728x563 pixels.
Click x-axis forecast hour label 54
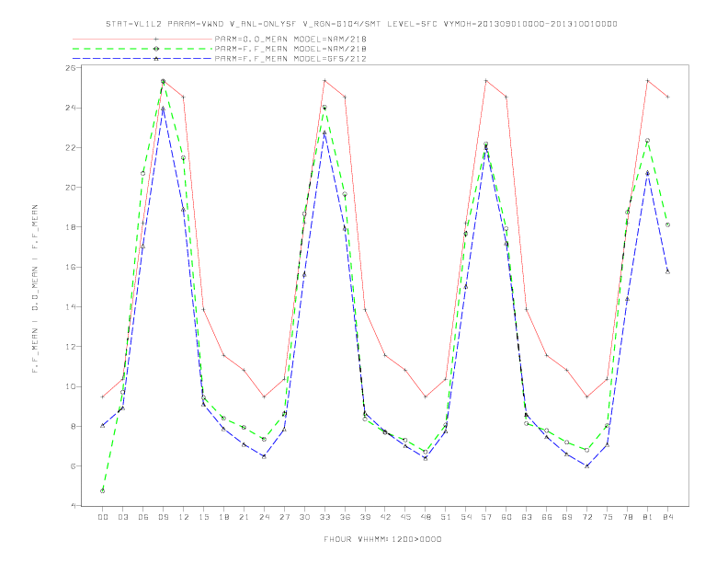pyautogui.click(x=466, y=517)
